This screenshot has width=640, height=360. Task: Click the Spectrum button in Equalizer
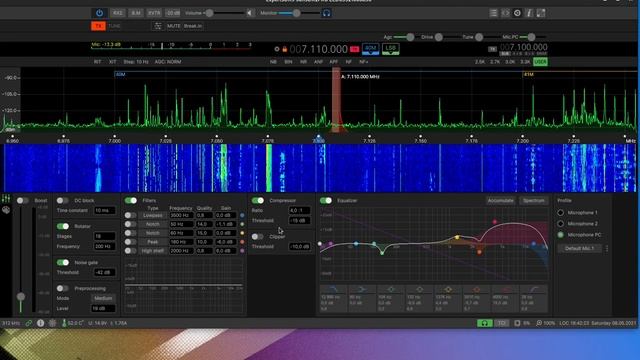[x=534, y=201]
